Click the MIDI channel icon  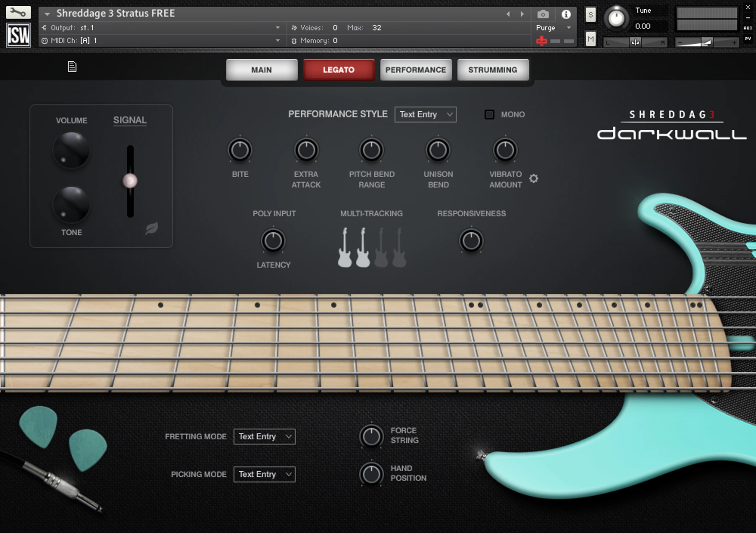tap(45, 41)
